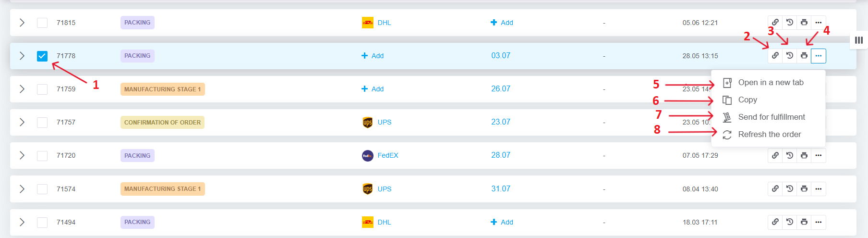This screenshot has width=868, height=238.
Task: Click the link icon for order 71574
Action: point(775,189)
